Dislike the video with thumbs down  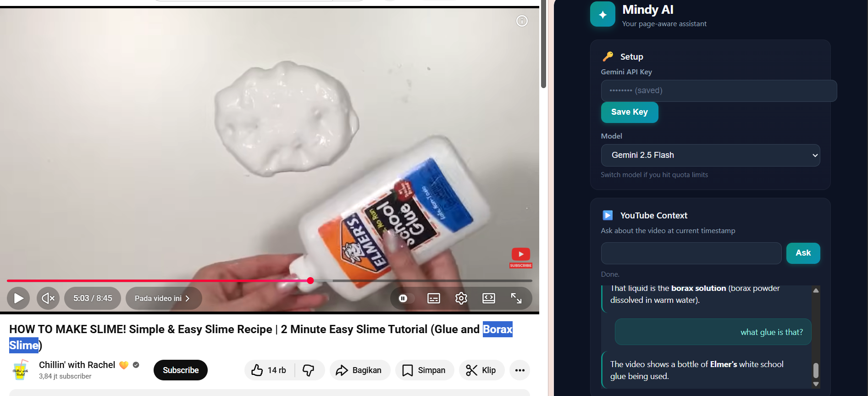coord(309,370)
